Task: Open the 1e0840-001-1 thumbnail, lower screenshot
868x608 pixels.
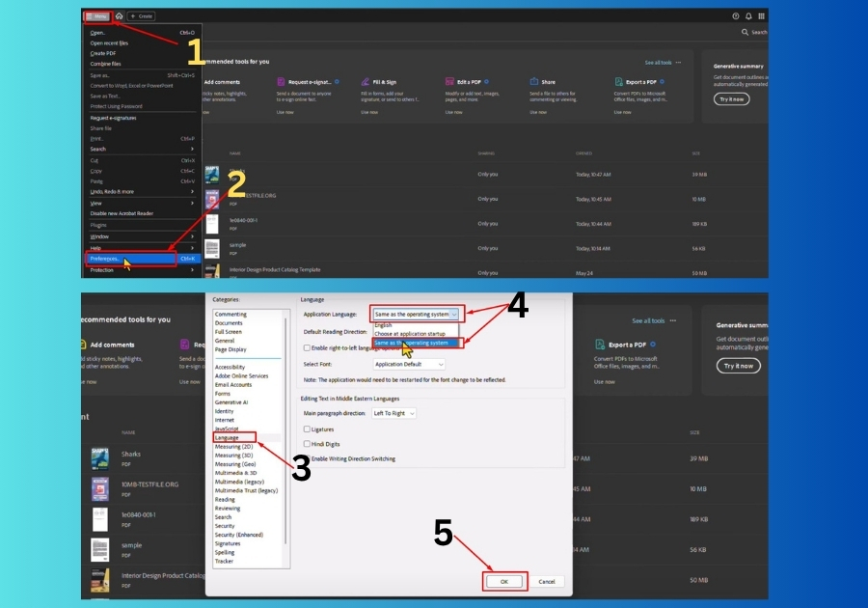Action: pos(99,519)
